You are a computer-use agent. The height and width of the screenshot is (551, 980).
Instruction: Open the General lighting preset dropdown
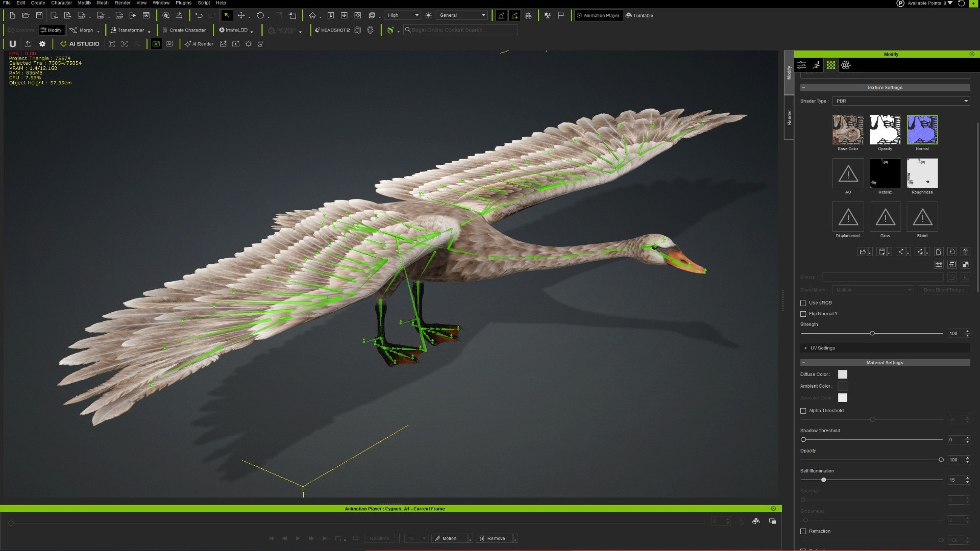click(462, 15)
